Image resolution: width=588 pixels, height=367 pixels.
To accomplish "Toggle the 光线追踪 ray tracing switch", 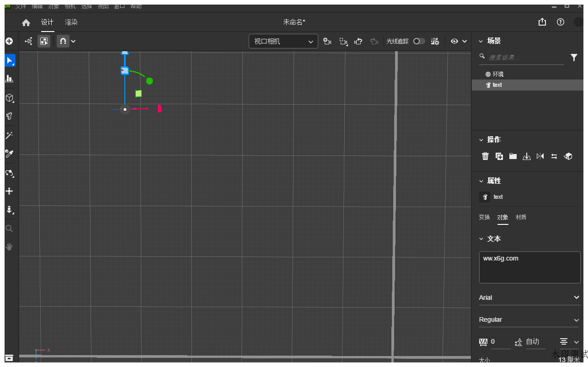I will pos(419,41).
